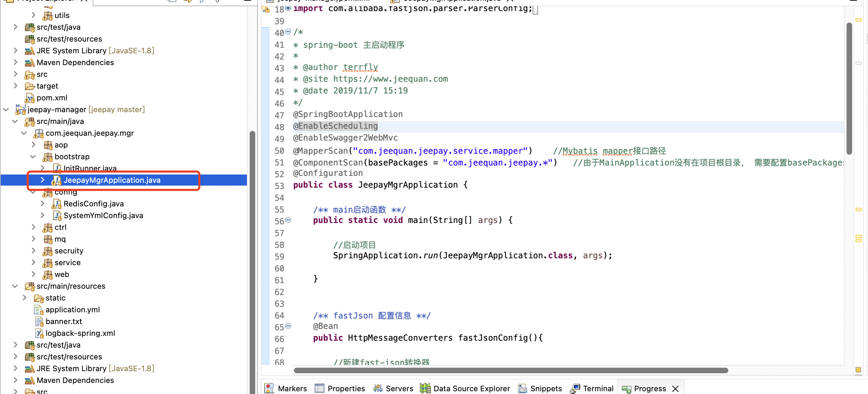Click the Servers view icon
This screenshot has width=868, height=394.
[x=378, y=388]
